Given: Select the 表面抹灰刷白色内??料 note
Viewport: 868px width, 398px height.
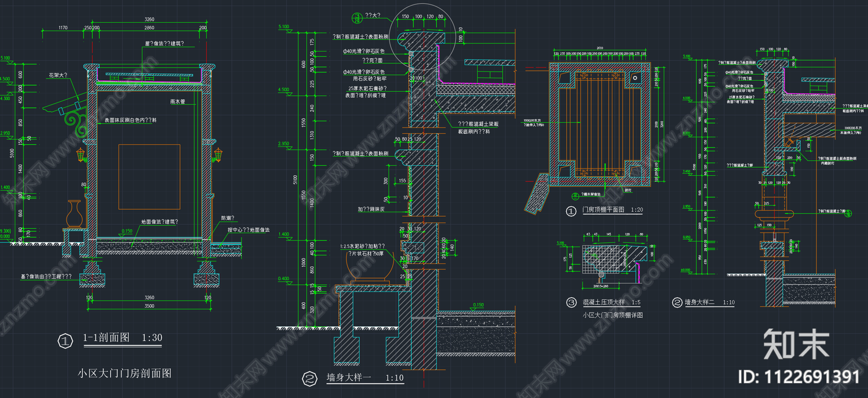Looking at the screenshot, I should tap(130, 120).
